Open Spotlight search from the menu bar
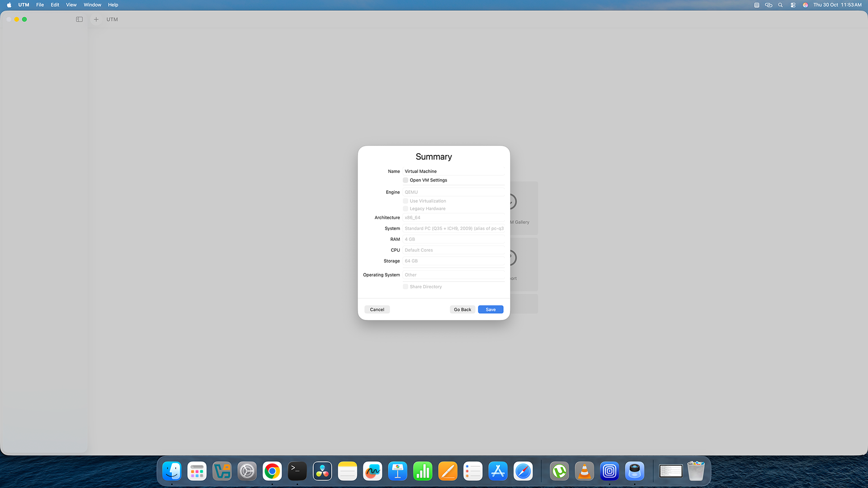The height and width of the screenshot is (488, 868). (780, 5)
